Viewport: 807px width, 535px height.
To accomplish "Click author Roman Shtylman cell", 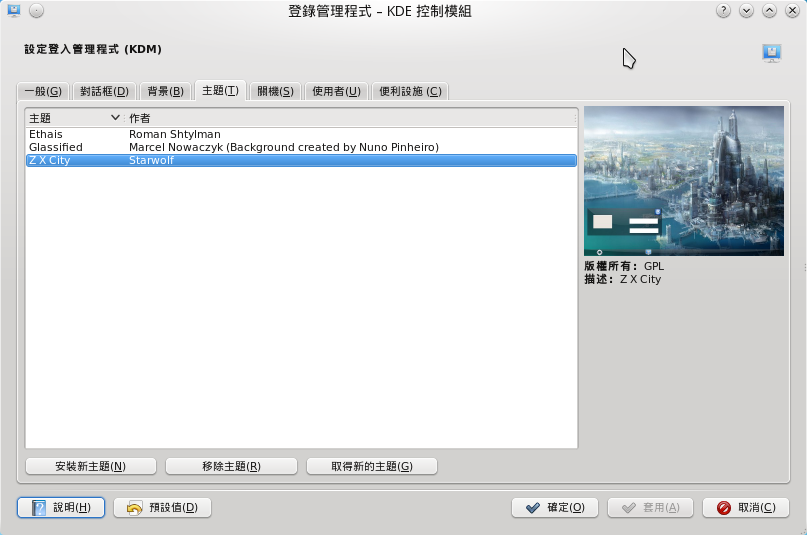I will click(174, 134).
